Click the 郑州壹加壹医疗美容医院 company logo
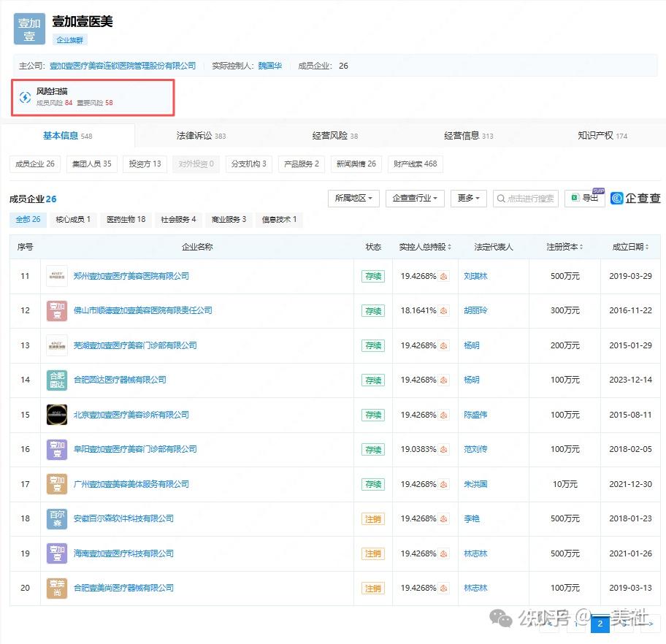 57,276
